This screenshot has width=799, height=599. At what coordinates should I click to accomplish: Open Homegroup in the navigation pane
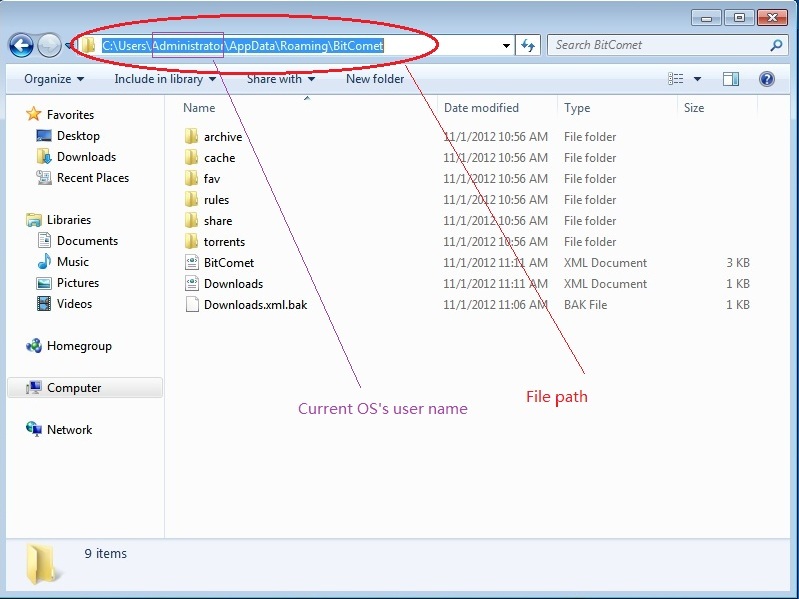pos(78,346)
